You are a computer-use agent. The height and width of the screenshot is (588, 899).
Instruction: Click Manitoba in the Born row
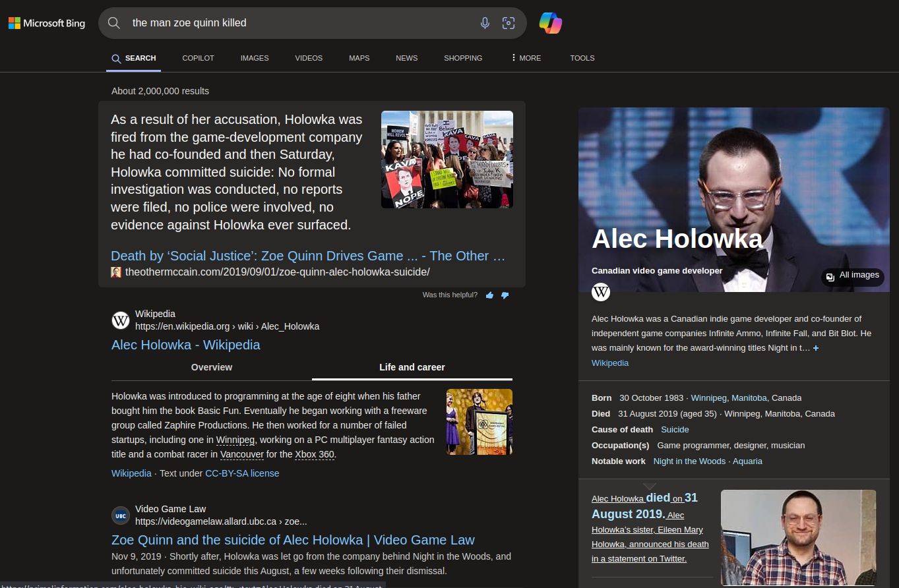(749, 398)
